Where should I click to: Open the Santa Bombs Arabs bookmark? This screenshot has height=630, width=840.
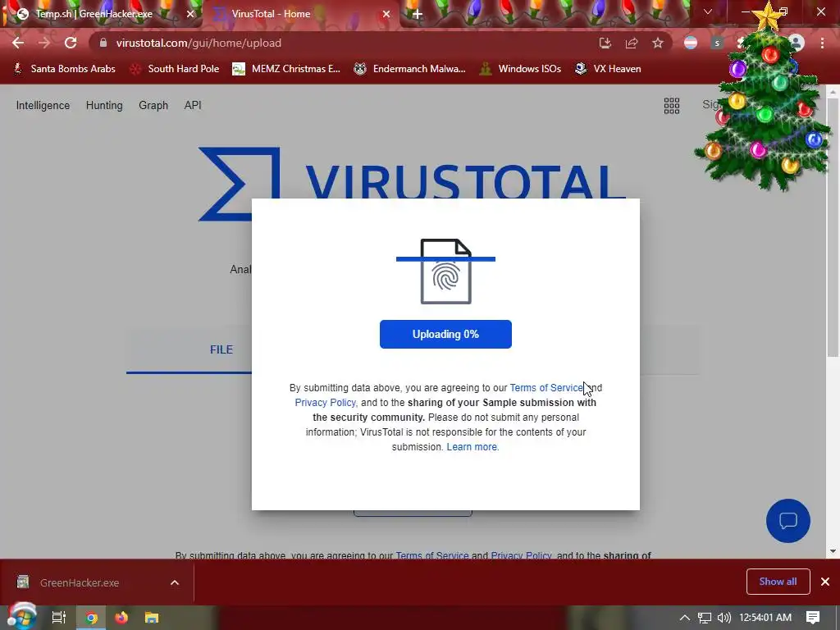(x=64, y=69)
